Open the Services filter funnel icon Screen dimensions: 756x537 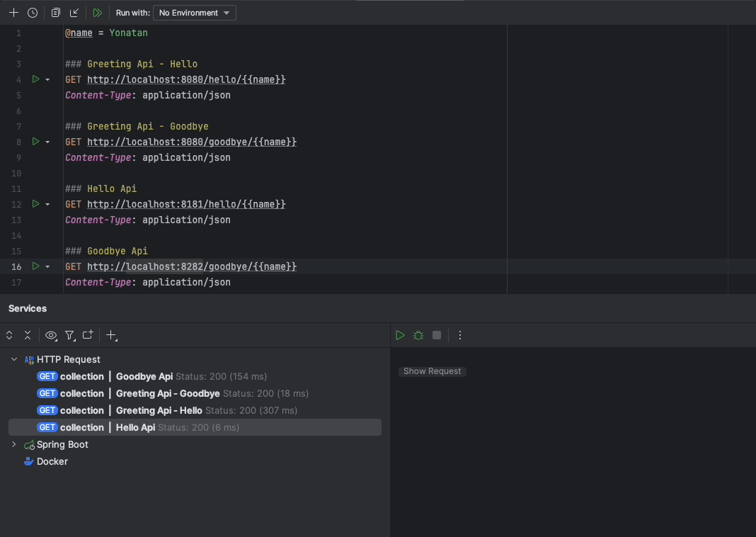[x=69, y=335]
